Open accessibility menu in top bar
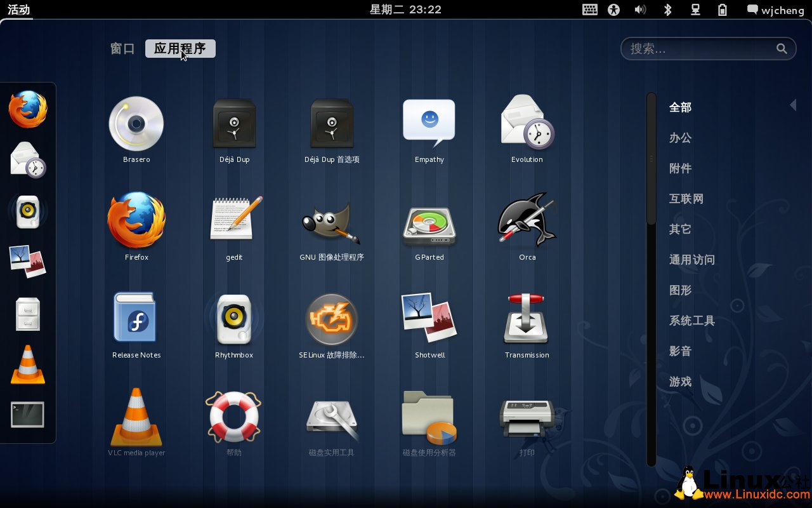812x508 pixels. [x=613, y=10]
